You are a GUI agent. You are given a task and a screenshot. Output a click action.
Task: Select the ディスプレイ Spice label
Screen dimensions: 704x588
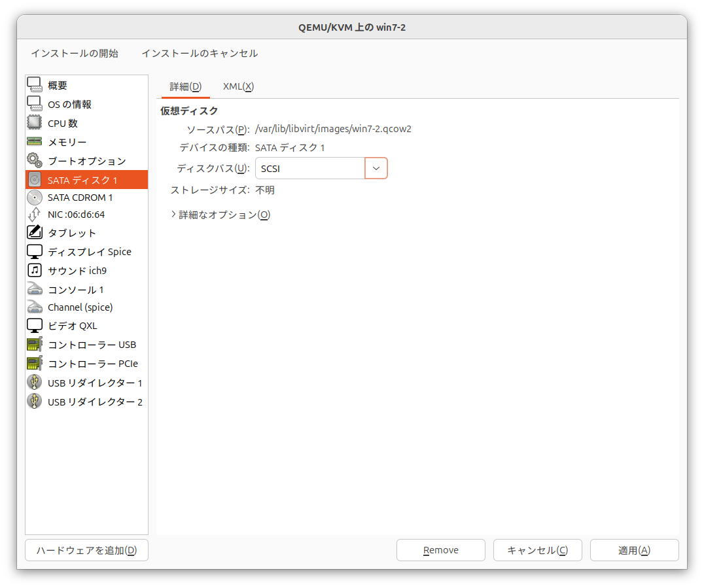[90, 252]
